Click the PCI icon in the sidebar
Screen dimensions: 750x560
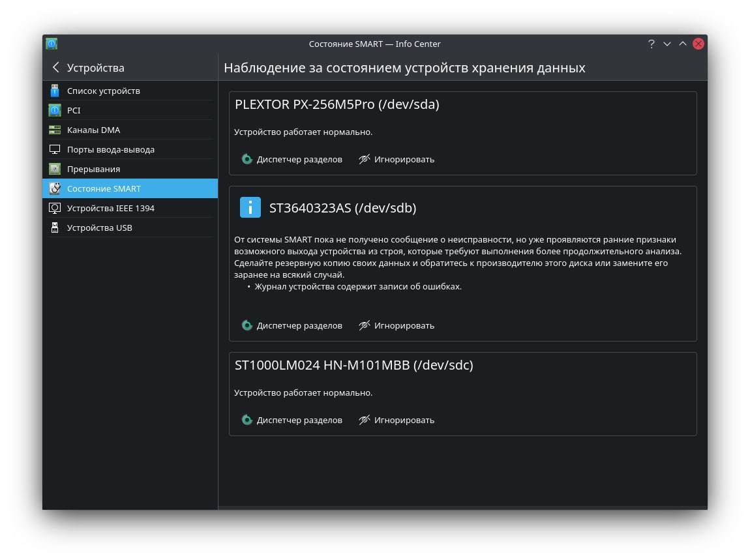[x=55, y=110]
